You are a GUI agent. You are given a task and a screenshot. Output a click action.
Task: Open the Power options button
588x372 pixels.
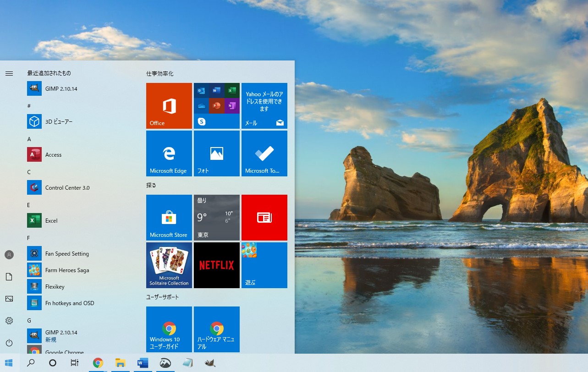9,343
